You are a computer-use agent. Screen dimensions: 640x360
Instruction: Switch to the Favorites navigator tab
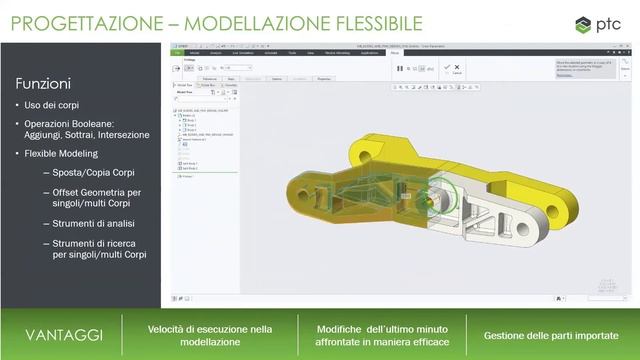click(229, 85)
